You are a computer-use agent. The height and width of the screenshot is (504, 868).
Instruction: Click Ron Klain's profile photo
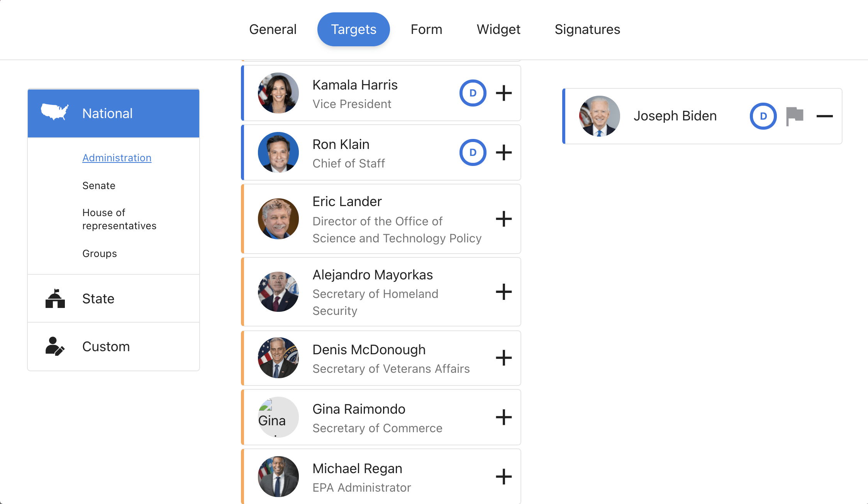(x=278, y=152)
